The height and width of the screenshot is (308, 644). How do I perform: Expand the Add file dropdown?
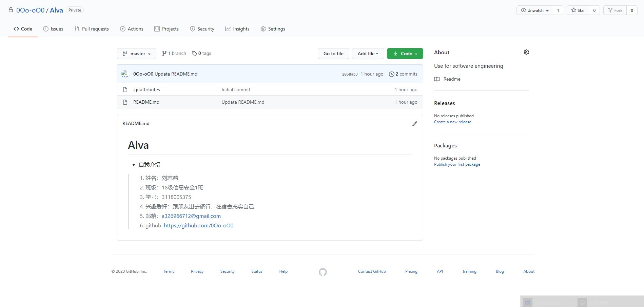[368, 54]
